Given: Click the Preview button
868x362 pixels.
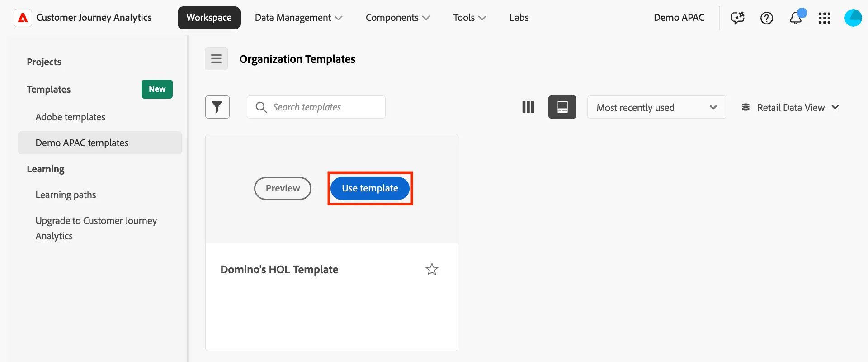Looking at the screenshot, I should 283,188.
